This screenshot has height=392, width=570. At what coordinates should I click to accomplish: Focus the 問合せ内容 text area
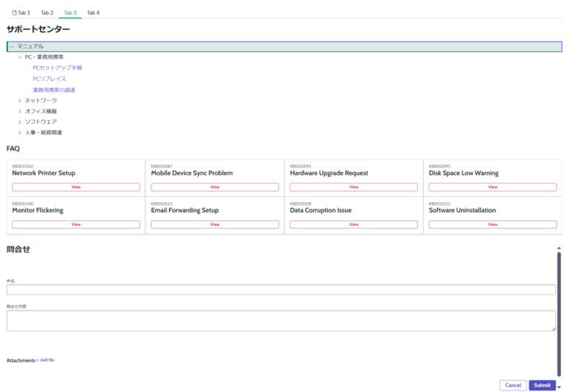click(281, 321)
